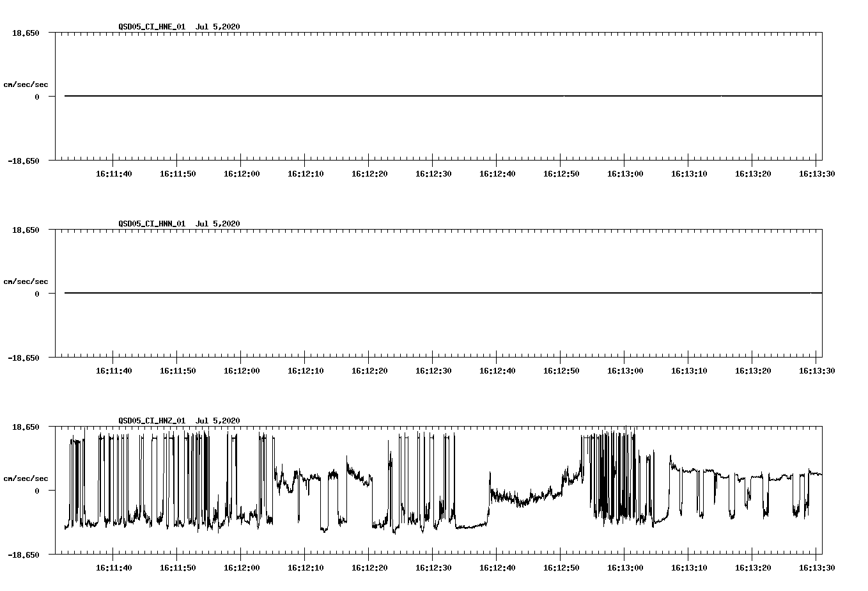Click the 16:13:30 time label under HNZ chart
Image resolution: width=868 pixels, height=591 pixels.
[x=817, y=568]
